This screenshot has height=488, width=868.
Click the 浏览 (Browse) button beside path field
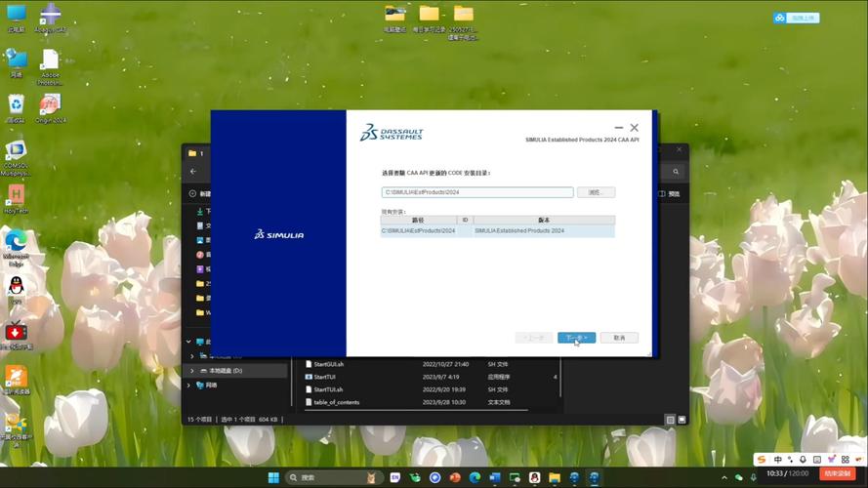pos(595,193)
